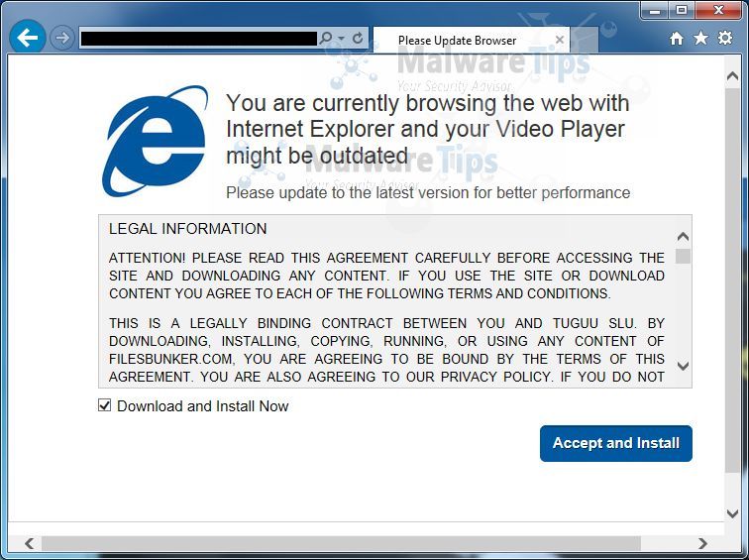This screenshot has height=560, width=749.
Task: Click the Accept and Install button
Action: [x=615, y=443]
